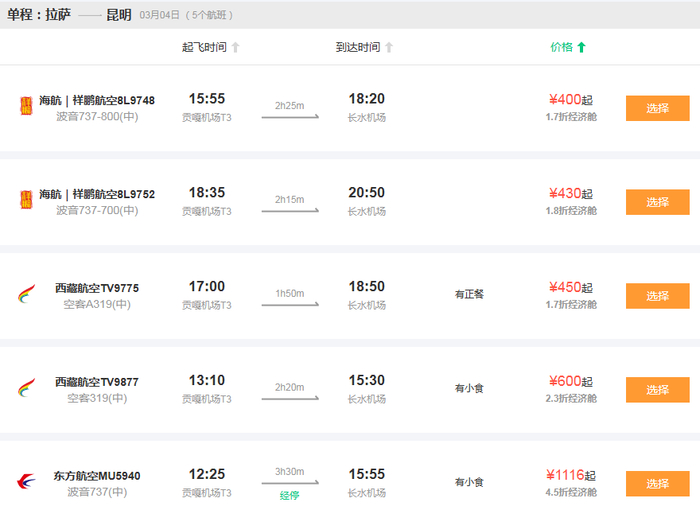
Task: Sort flights by 到达时间 arrival time
Action: (x=357, y=47)
